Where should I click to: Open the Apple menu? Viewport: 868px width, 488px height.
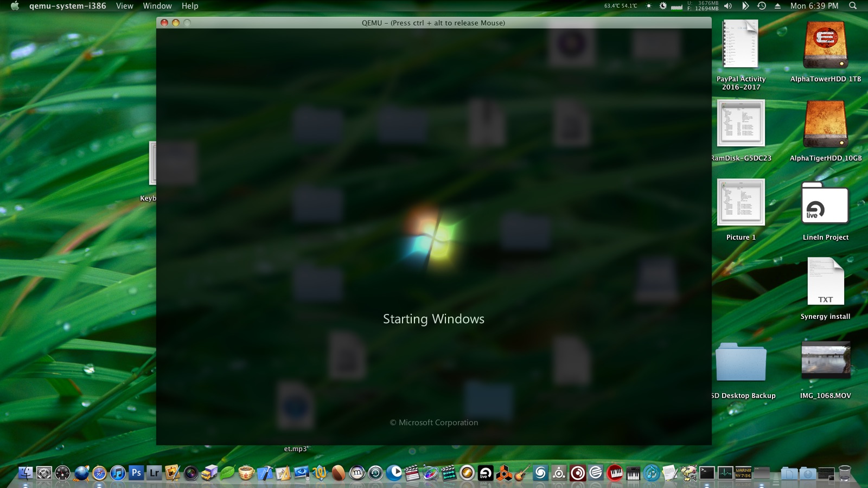click(15, 6)
